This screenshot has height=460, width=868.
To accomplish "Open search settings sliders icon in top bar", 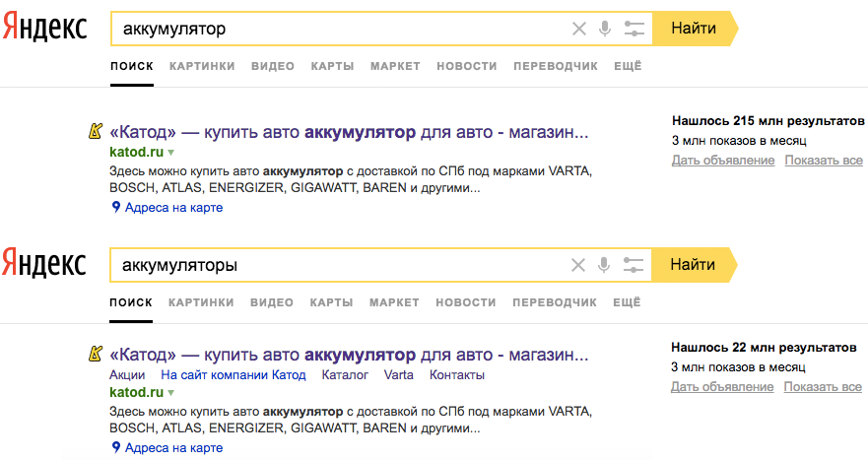I will 634,29.
